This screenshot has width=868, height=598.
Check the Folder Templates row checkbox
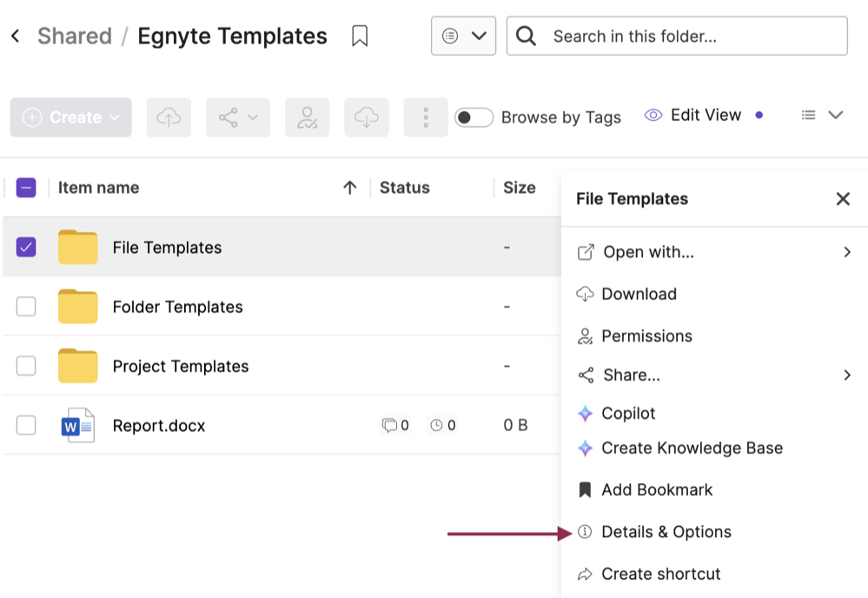click(26, 306)
